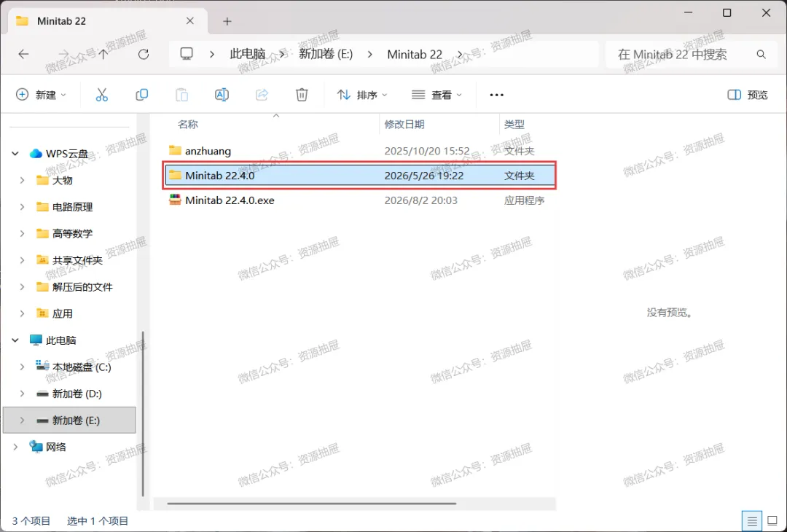This screenshot has height=532, width=787.
Task: Expand chevron after 此电脑 in address bar
Action: 282,54
